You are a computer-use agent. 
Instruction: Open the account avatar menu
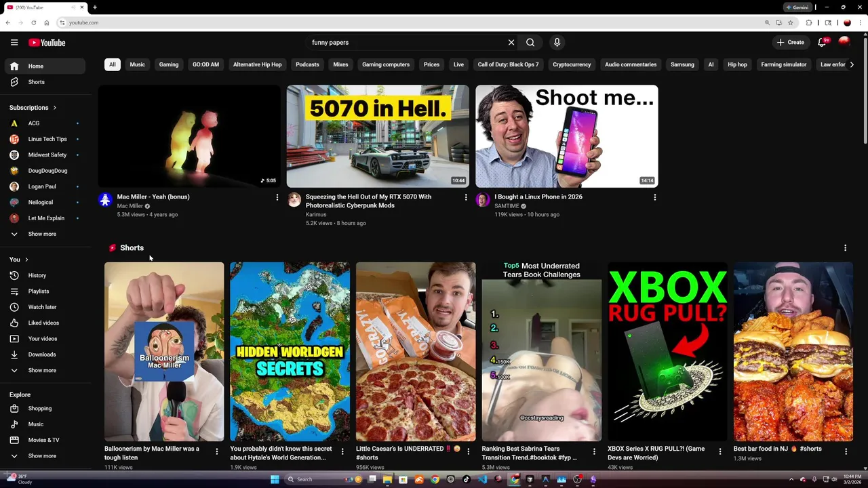844,42
